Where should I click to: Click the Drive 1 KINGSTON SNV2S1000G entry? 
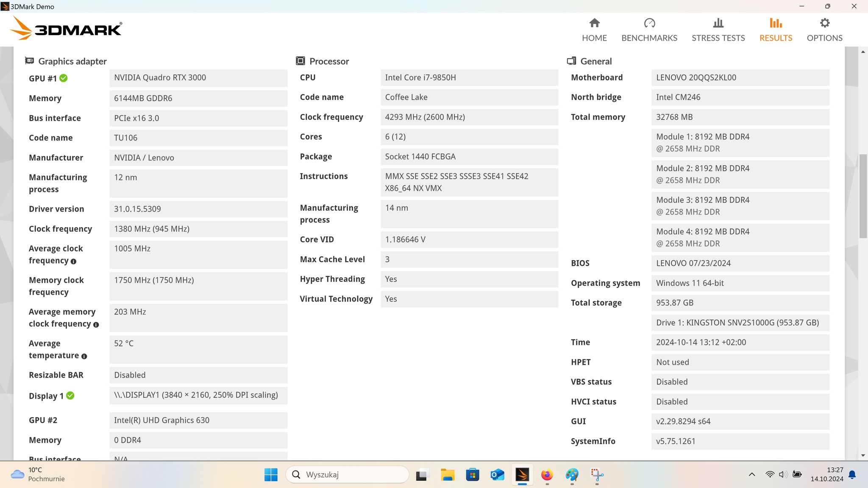click(740, 323)
